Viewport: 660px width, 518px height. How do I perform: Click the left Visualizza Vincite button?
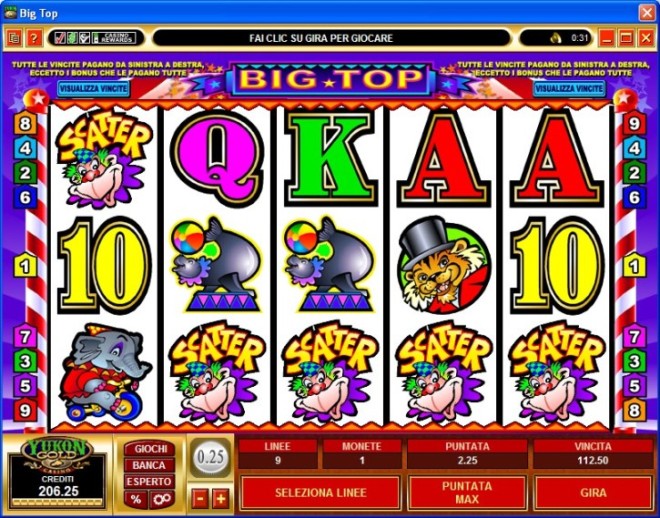[x=93, y=89]
